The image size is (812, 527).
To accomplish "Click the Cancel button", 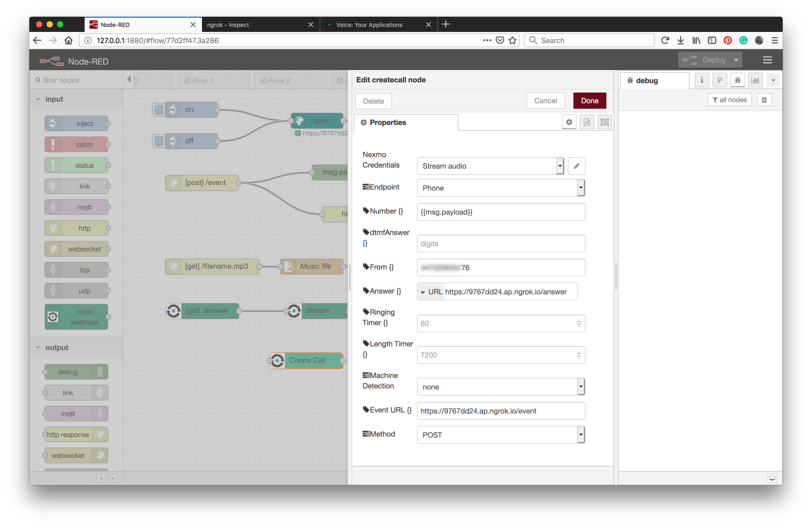I will [x=545, y=101].
